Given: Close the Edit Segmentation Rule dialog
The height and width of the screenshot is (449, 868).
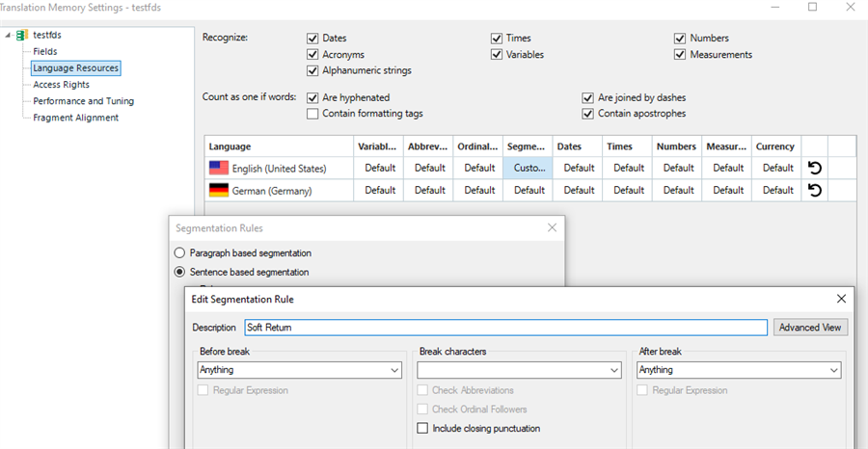Looking at the screenshot, I should point(841,300).
